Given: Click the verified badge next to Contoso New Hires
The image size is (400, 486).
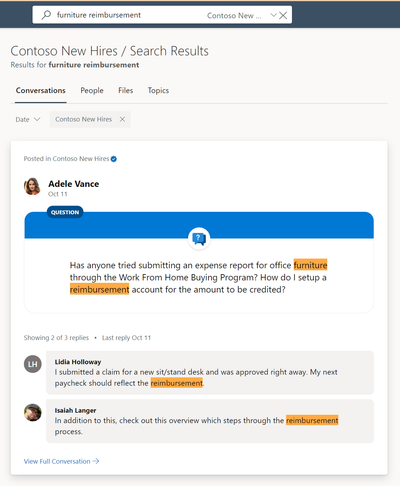Looking at the screenshot, I should click(114, 159).
